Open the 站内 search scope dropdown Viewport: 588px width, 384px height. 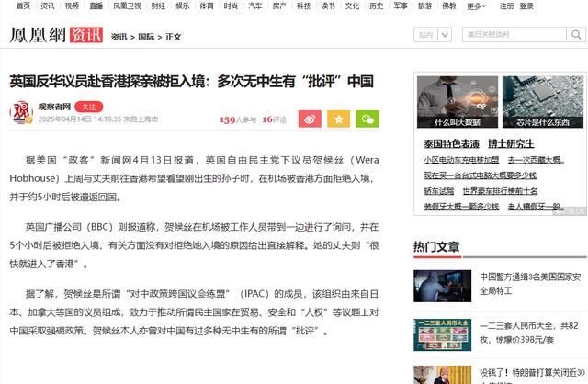(x=433, y=35)
